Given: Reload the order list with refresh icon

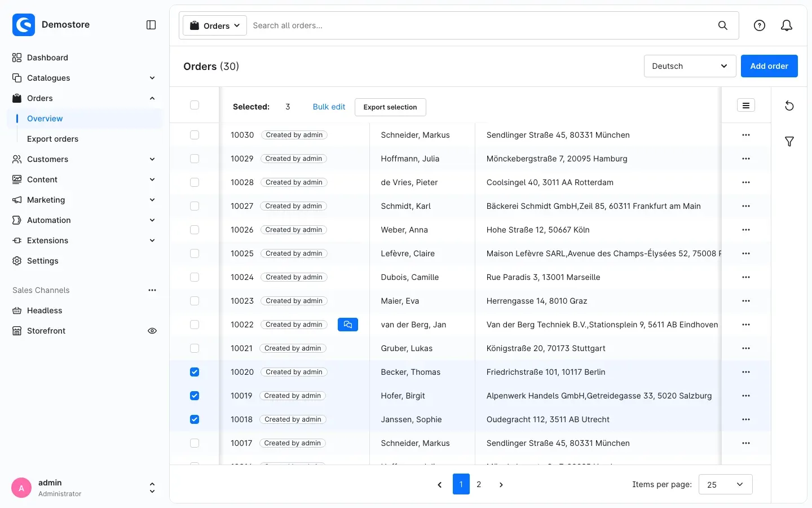Looking at the screenshot, I should pyautogui.click(x=789, y=106).
